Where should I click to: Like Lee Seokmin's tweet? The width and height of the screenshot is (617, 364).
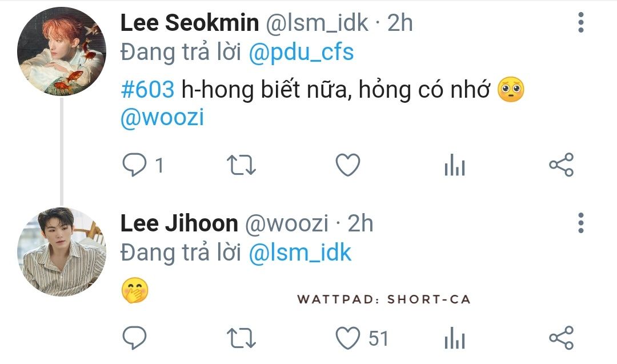[x=348, y=165]
